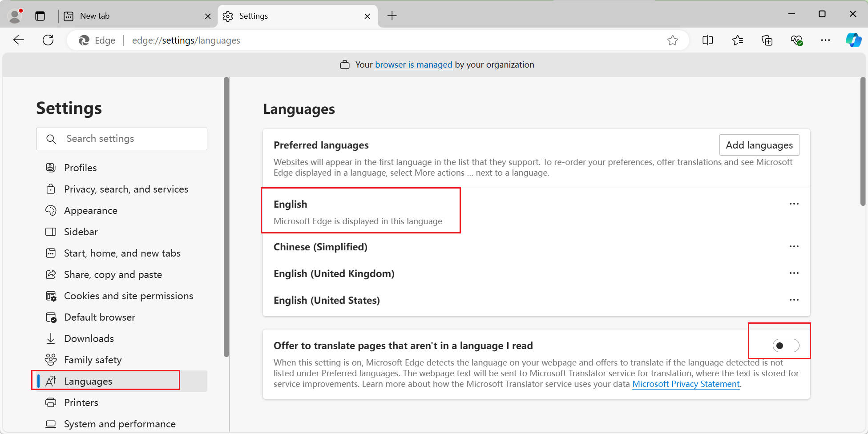Click the Edge site identity icon

tap(84, 40)
